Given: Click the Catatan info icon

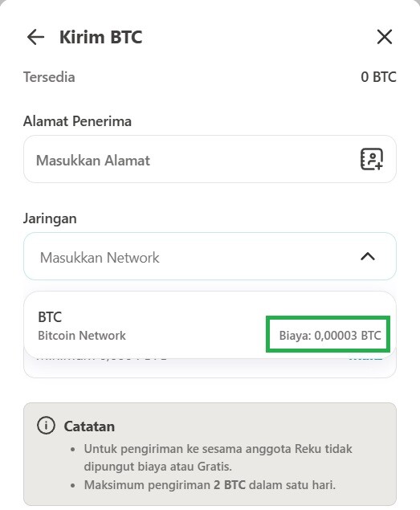Looking at the screenshot, I should point(46,426).
